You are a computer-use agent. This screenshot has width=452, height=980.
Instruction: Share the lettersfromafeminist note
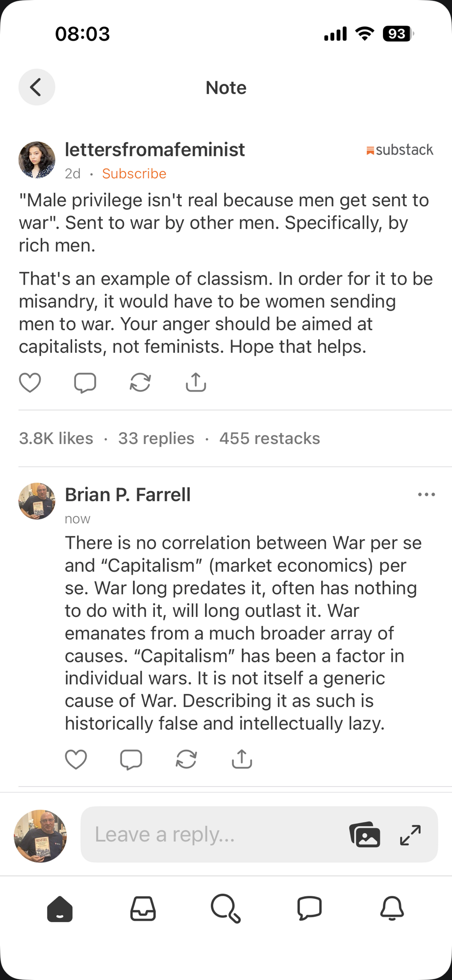click(196, 383)
